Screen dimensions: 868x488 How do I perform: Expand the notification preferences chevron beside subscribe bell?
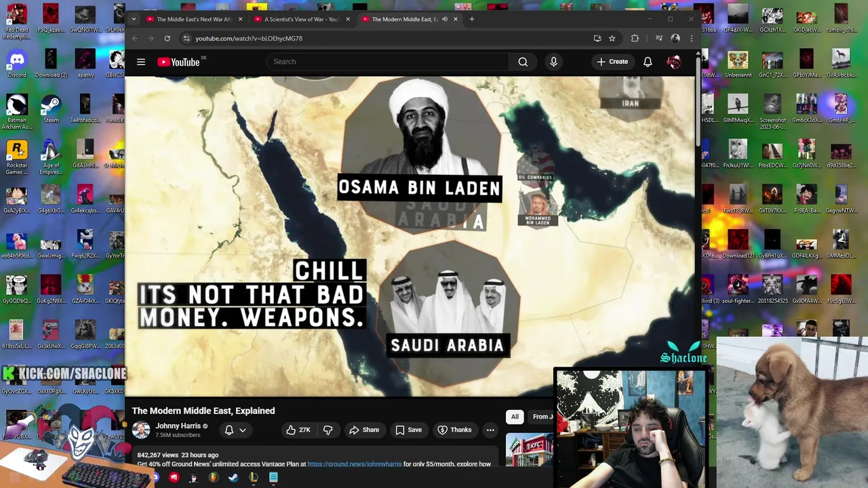pyautogui.click(x=242, y=430)
